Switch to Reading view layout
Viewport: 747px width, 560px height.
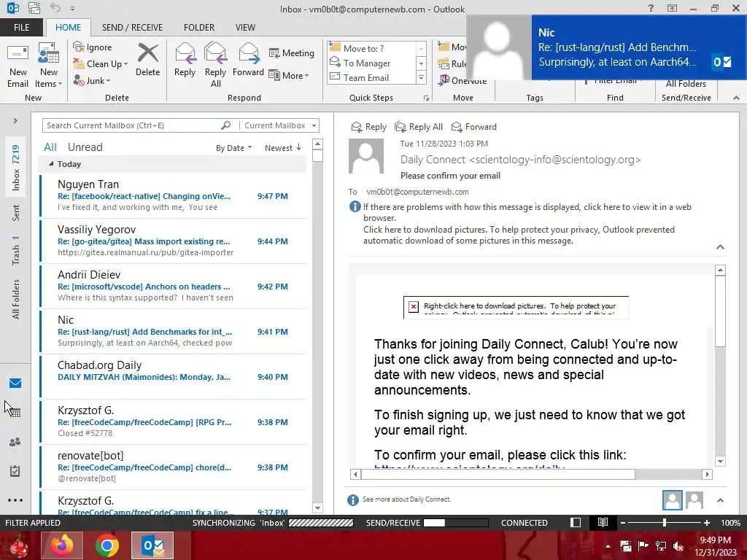603,522
